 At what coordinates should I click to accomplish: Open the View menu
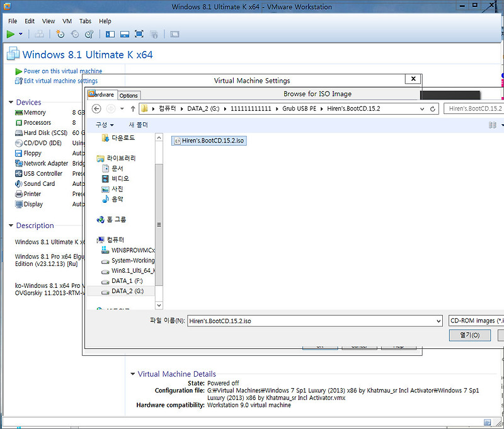click(49, 21)
